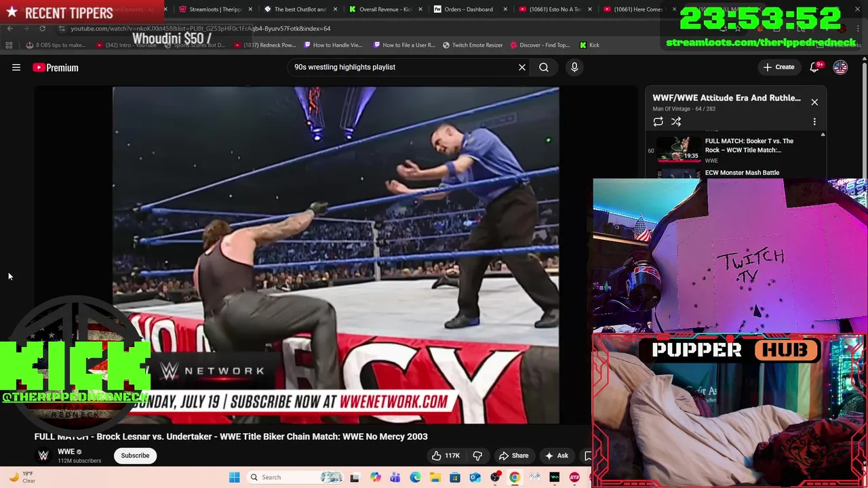The width and height of the screenshot is (868, 488).
Task: Open the Booker T vs. The Rock playlist thumbnail
Action: click(x=679, y=149)
